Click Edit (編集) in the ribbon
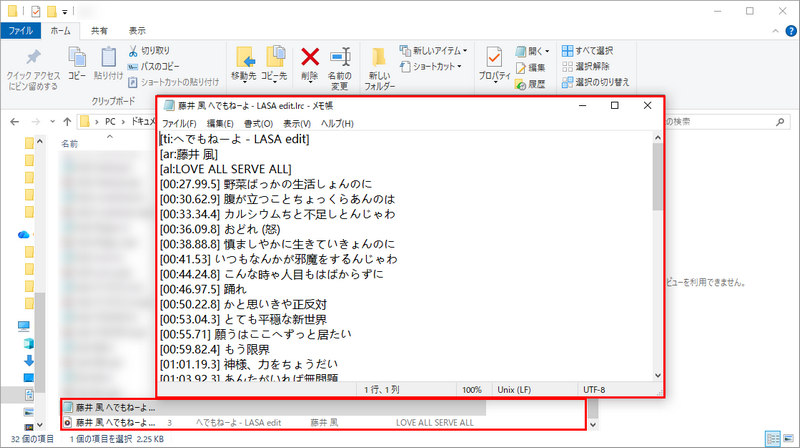 [530, 67]
